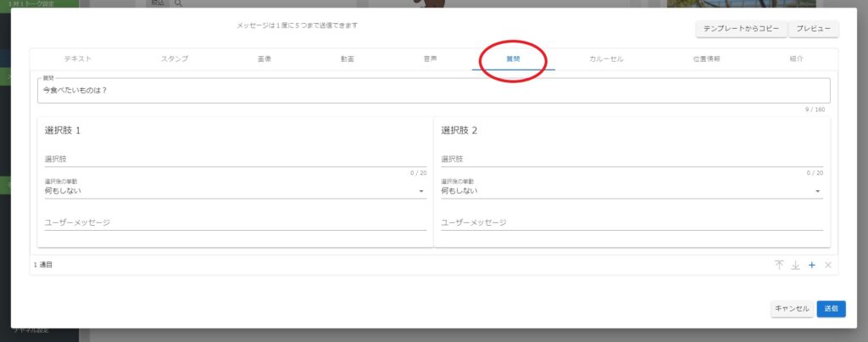868x342 pixels.
Task: Click the テンプレートからコピー button
Action: pyautogui.click(x=741, y=29)
